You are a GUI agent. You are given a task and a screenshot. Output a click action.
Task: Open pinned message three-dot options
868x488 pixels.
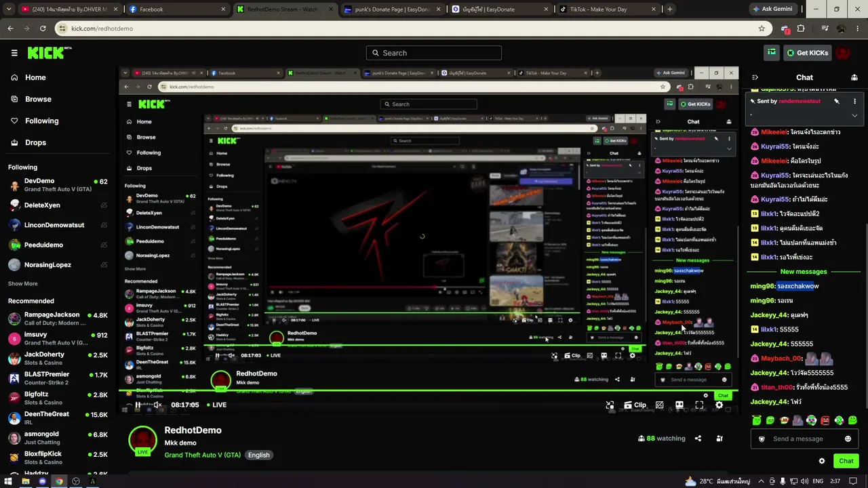tap(854, 101)
